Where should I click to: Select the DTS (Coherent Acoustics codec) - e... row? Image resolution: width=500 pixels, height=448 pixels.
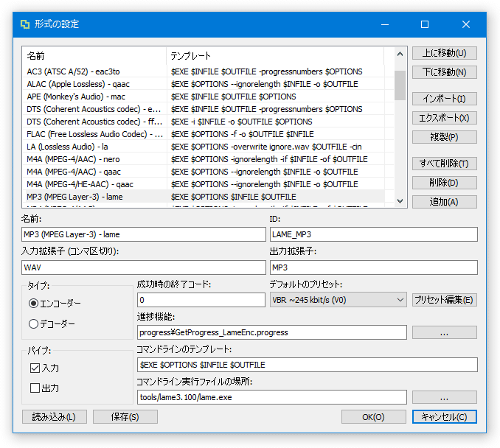pos(204,109)
